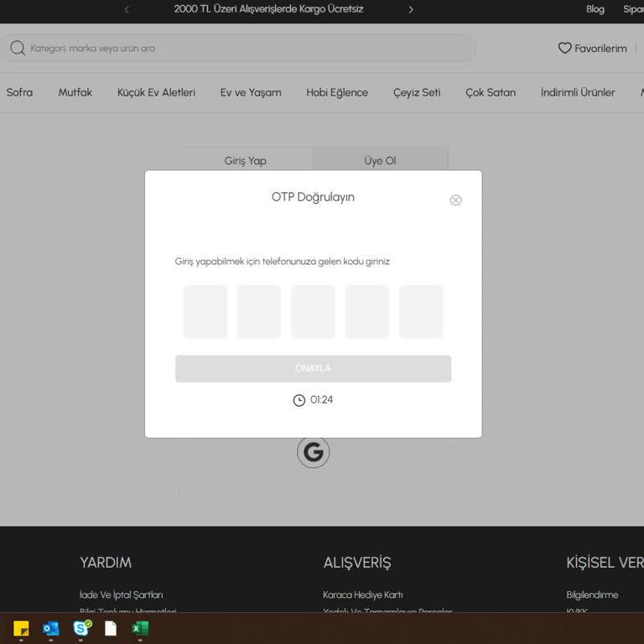Click the first OTP digit box
This screenshot has width=644, height=644.
pos(205,312)
